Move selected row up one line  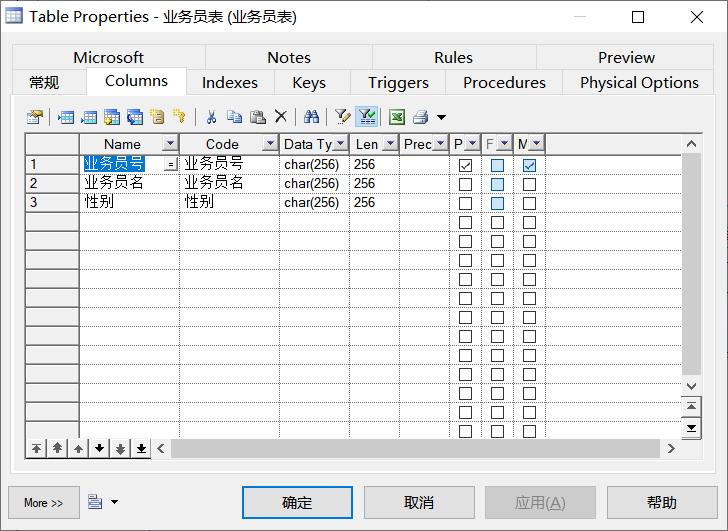pyautogui.click(x=78, y=448)
